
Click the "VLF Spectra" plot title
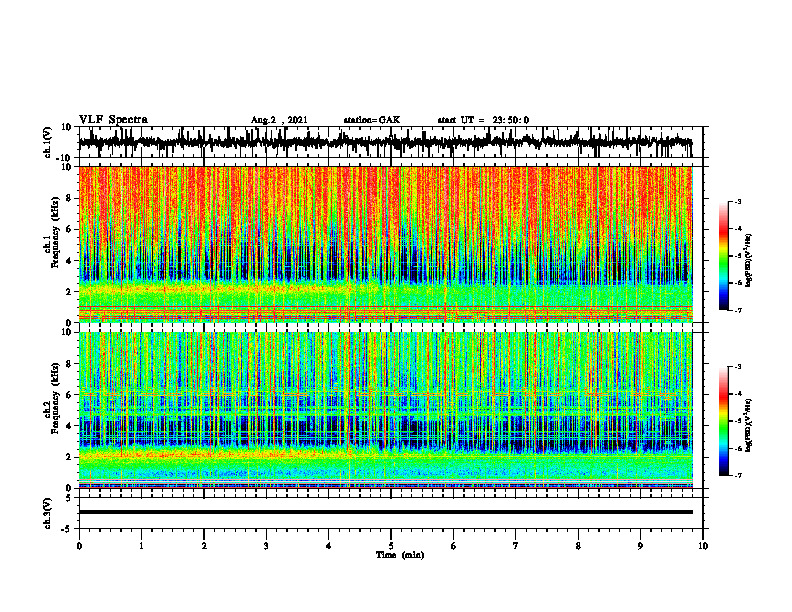tap(113, 120)
